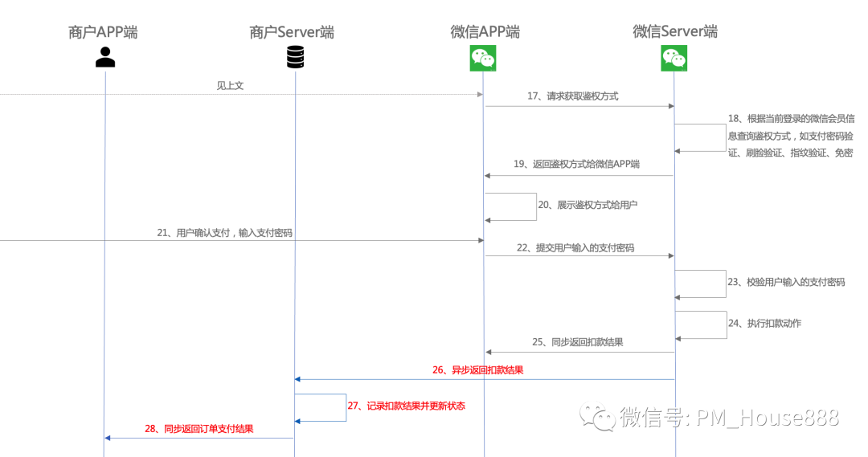Click step 21、用户确认支付,输入支付密码

(224, 233)
